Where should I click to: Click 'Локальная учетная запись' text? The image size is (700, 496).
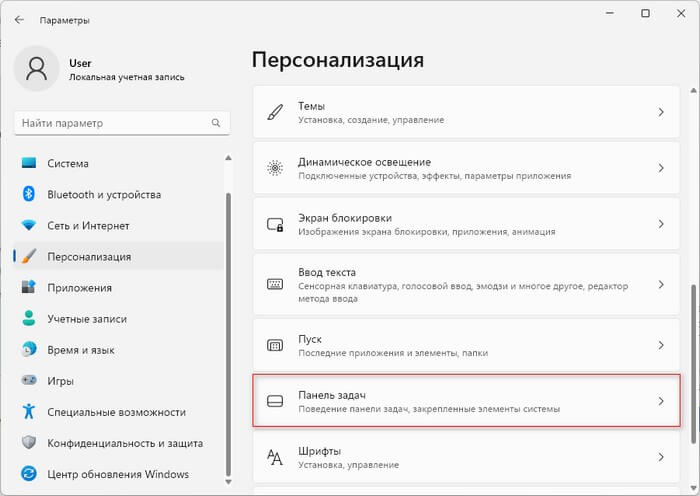click(127, 77)
